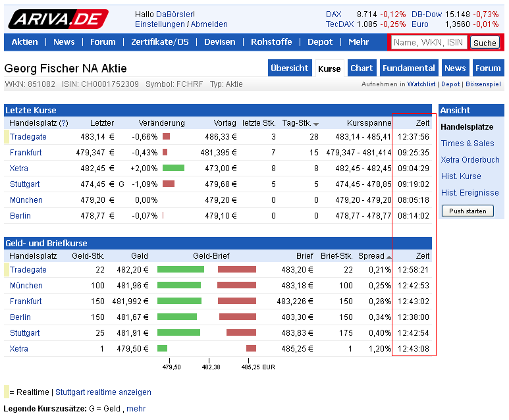Open Berlin in Geld- und Briefkurse table

tap(20, 317)
